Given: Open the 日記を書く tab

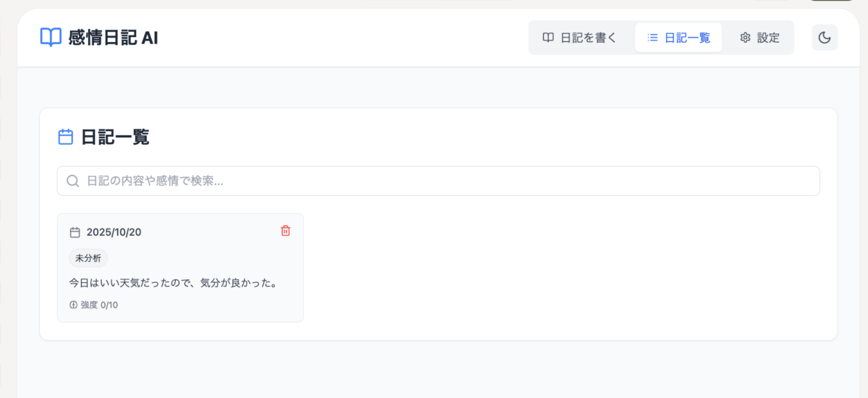Looking at the screenshot, I should point(580,38).
